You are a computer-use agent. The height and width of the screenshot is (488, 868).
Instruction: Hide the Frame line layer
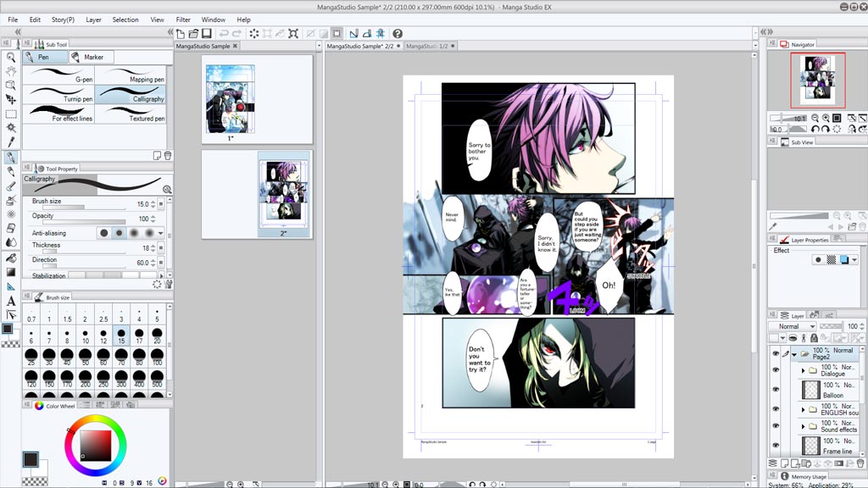[x=776, y=446]
